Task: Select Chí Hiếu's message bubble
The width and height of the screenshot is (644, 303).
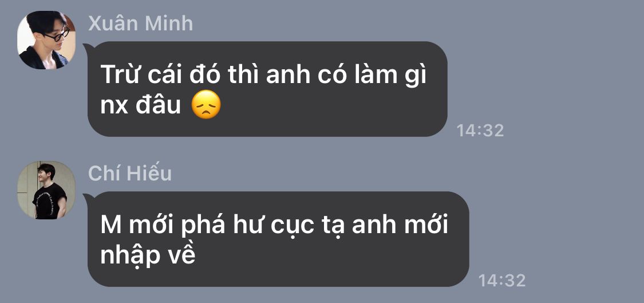Action: (x=278, y=239)
